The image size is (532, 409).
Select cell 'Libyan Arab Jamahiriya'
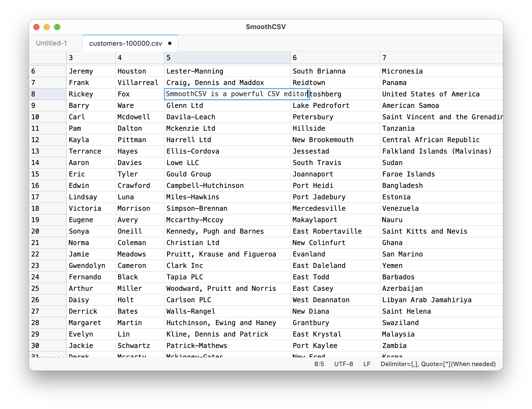441,300
